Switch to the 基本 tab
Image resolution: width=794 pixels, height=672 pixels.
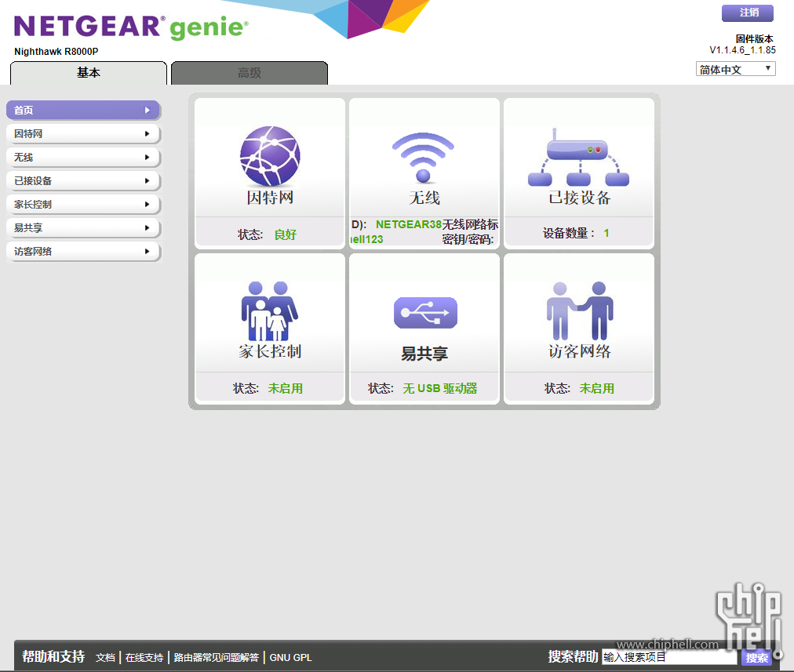pos(89,73)
